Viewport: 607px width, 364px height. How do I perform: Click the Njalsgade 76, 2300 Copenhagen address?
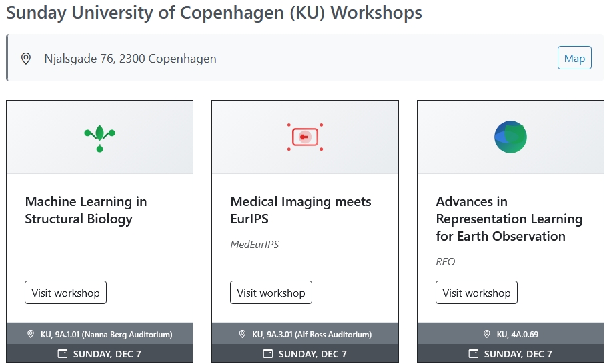130,59
